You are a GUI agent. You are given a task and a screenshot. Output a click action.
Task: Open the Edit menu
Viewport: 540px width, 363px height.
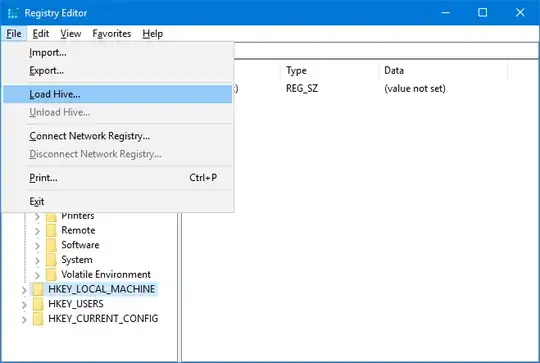tap(41, 34)
